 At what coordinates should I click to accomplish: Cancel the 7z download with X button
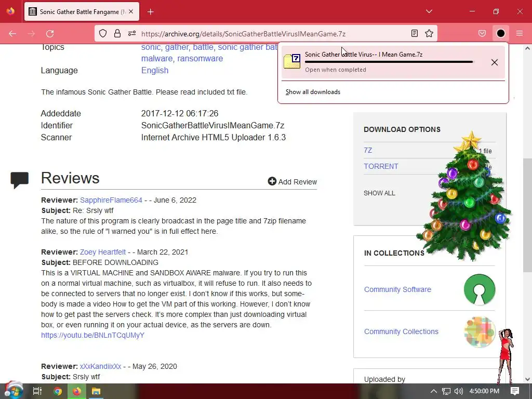pos(495,62)
